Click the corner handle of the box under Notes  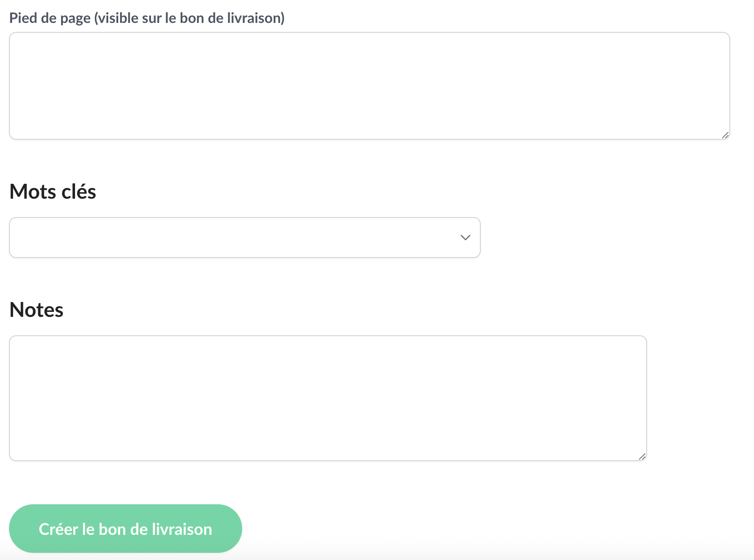pos(642,457)
